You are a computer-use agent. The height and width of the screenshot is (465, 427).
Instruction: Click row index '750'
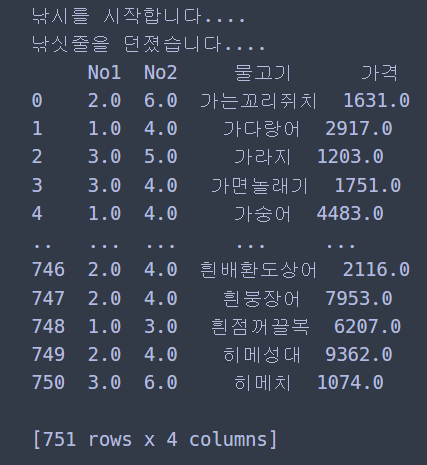tap(48, 382)
